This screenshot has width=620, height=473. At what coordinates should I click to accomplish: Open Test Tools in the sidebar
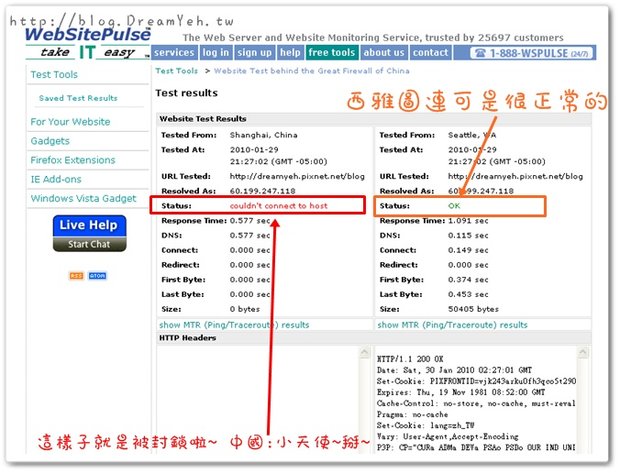pos(54,74)
